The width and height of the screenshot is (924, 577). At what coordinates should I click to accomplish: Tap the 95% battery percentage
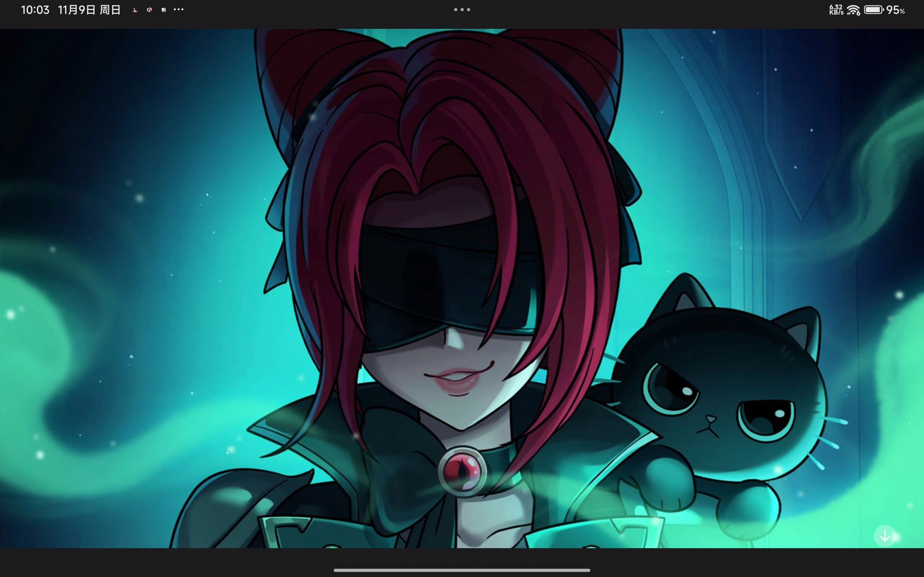point(895,10)
